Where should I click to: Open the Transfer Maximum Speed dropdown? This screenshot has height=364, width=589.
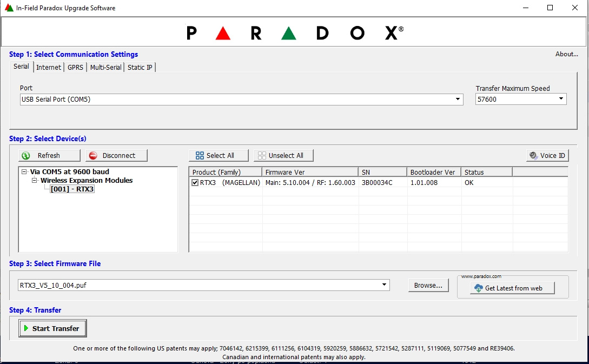(x=560, y=99)
